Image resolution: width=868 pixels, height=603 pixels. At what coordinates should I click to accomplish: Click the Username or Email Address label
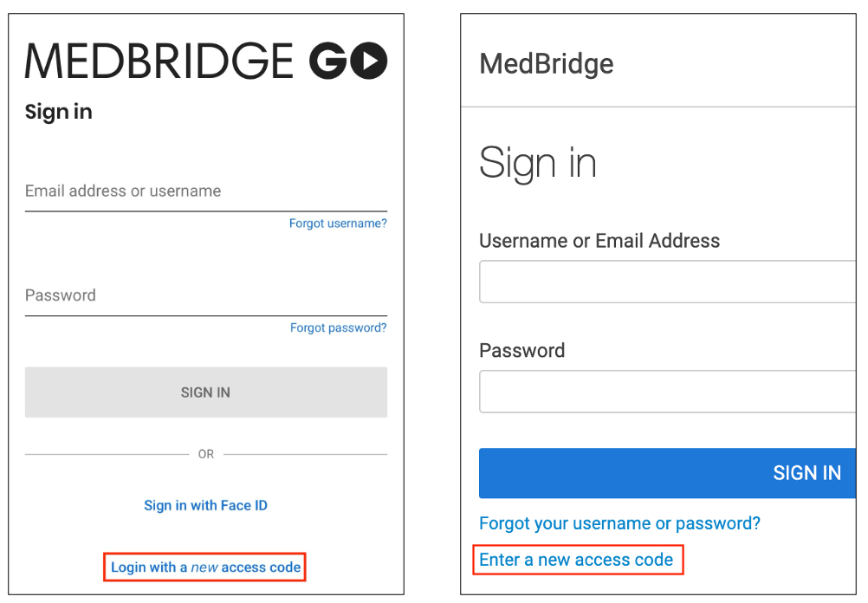pos(599,241)
